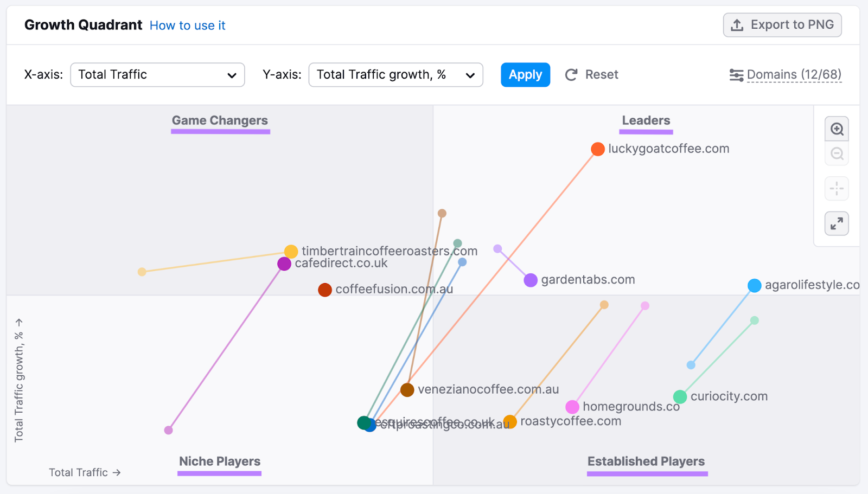Zoom in on the quadrant chart
Viewport: 868px width, 494px height.
tap(837, 129)
